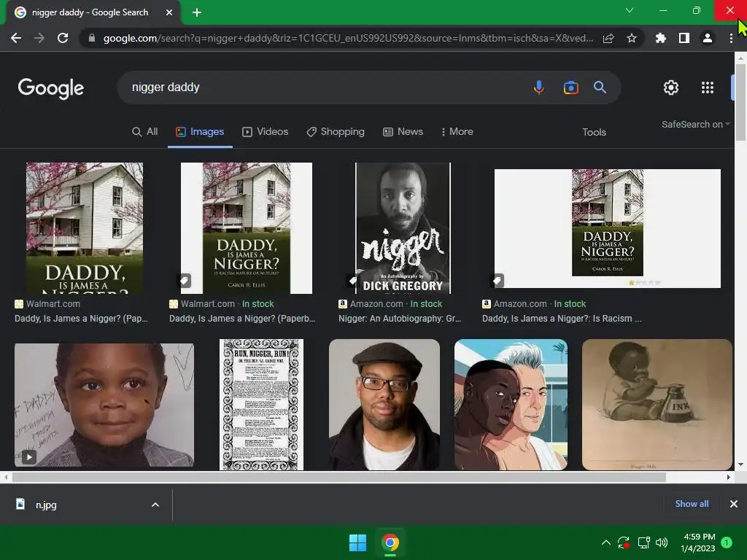Open the n.jpg downloaded file

coord(46,505)
